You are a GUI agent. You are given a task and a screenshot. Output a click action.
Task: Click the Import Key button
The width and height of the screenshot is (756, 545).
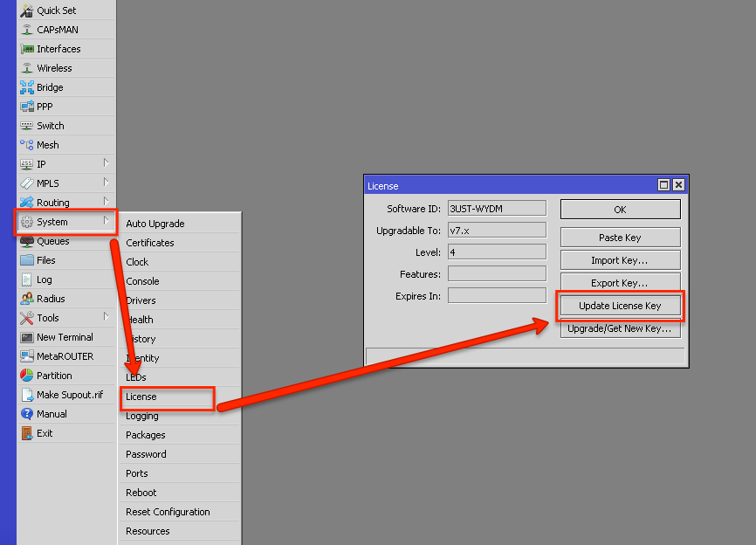pos(620,260)
